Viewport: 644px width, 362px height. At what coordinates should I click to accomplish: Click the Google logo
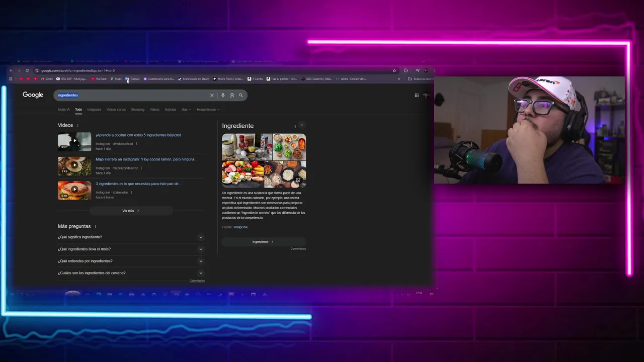[33, 95]
